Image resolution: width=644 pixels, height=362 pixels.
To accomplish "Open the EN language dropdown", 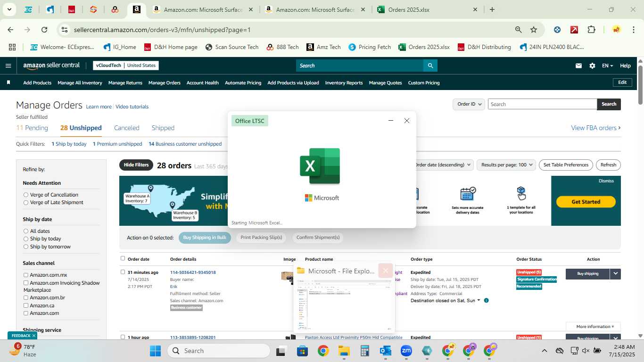I will [607, 66].
